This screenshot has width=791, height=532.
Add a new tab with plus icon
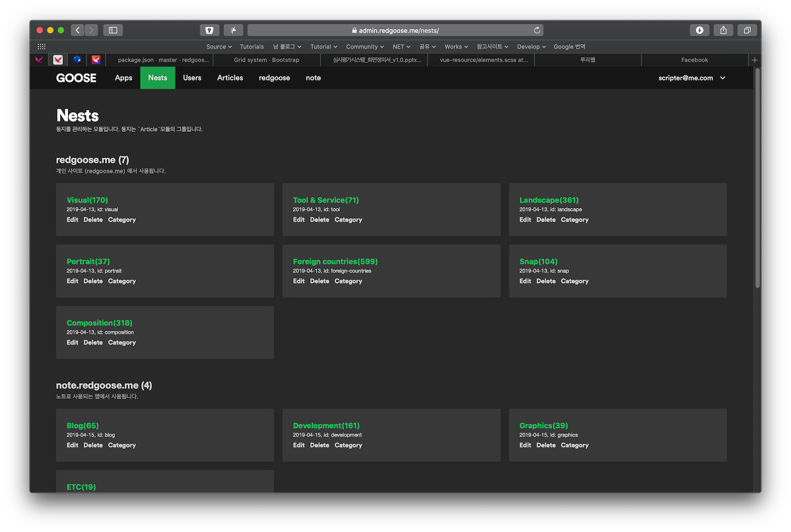click(754, 60)
